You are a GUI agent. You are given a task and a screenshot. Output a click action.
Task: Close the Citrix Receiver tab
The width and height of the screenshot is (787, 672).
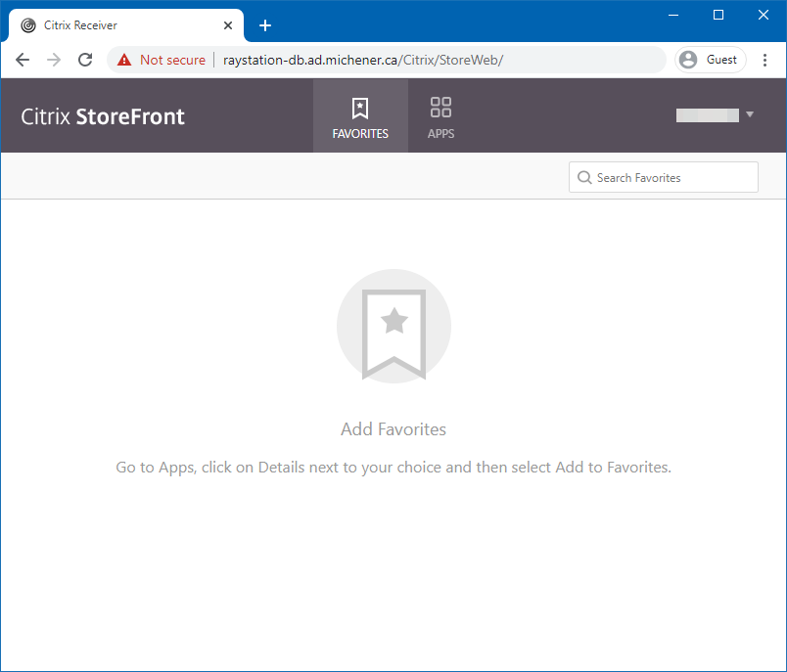(x=228, y=25)
